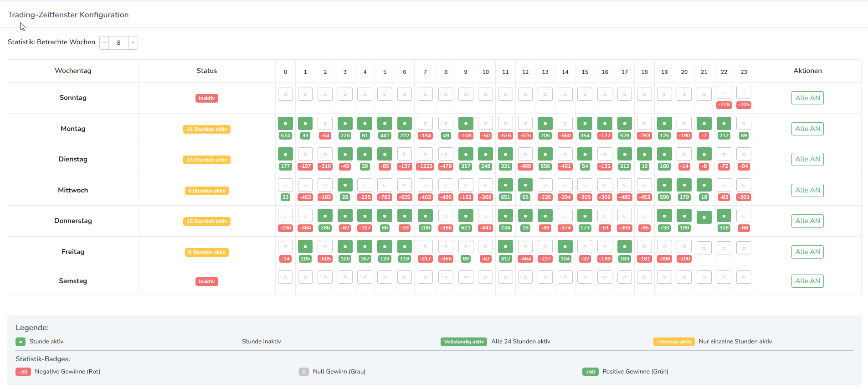
Task: Enable Mittwoch hour 0 toggle
Action: [285, 185]
